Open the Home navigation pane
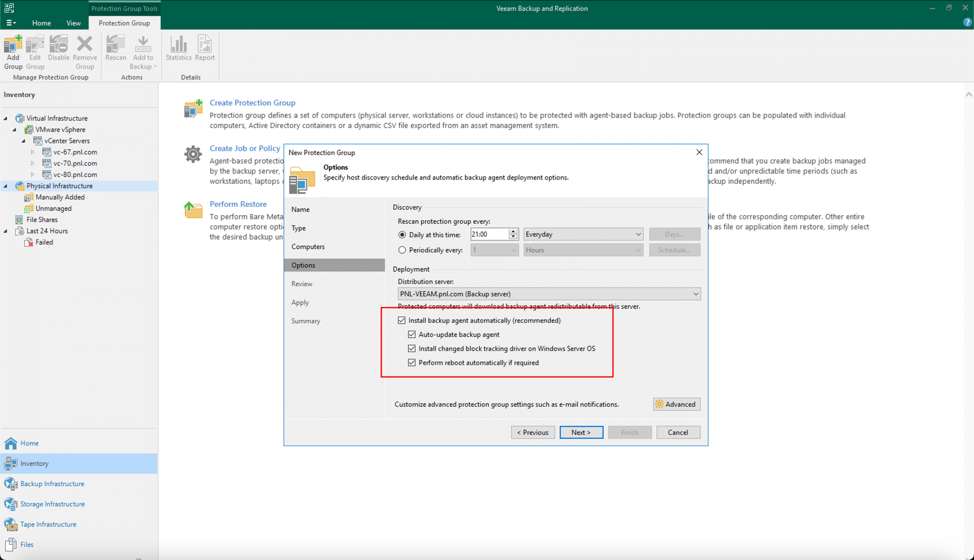The image size is (974, 560). pos(78,443)
